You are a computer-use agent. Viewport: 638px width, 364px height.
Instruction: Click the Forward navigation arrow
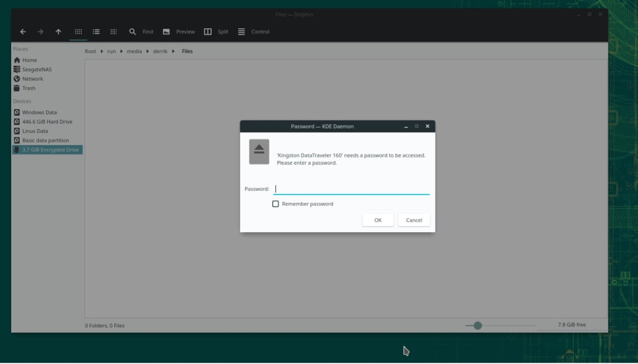pos(39,31)
